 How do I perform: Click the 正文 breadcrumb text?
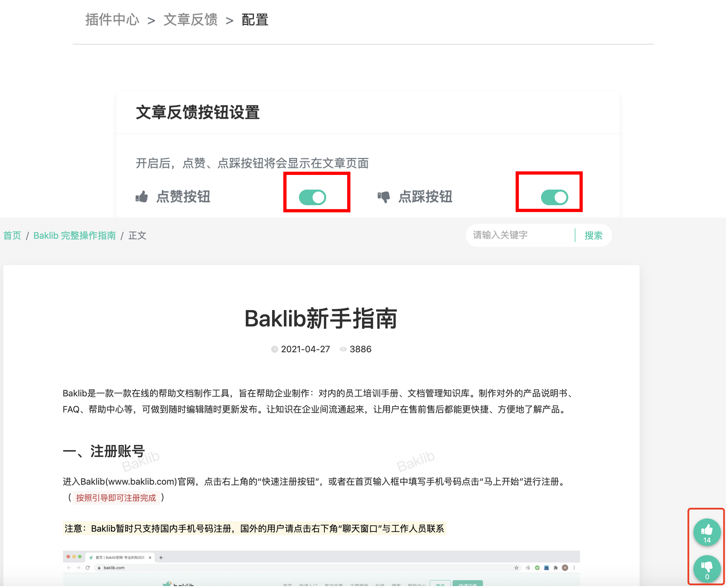[137, 235]
